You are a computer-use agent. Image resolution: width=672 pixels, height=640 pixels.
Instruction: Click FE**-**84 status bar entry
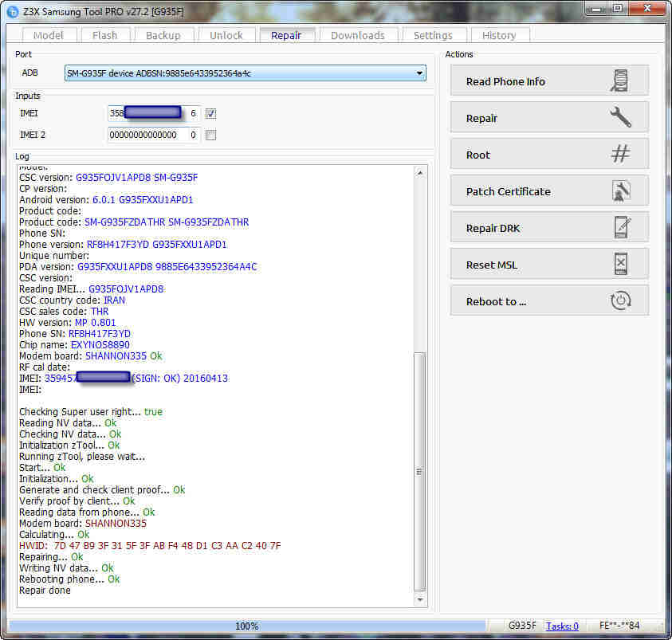pos(619,626)
